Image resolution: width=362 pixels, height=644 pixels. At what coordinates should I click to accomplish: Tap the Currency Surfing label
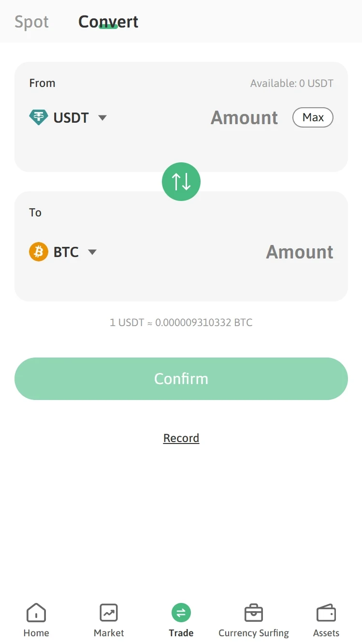254,633
